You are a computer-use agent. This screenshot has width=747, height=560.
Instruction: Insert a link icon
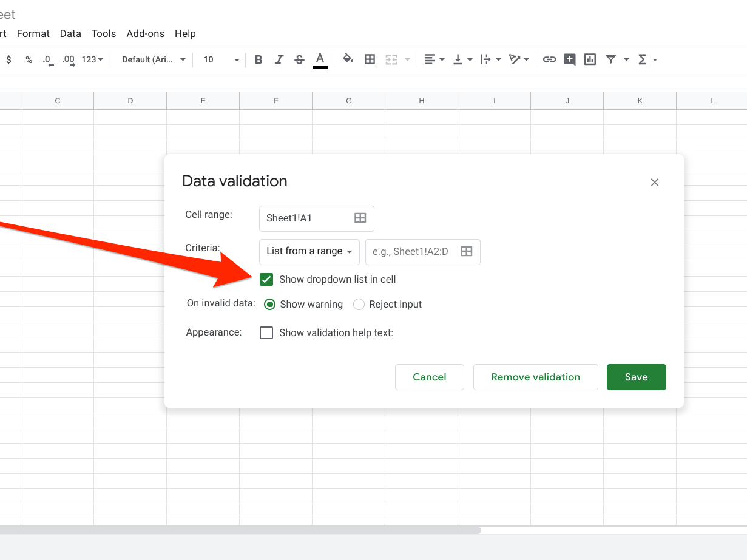[x=549, y=59]
